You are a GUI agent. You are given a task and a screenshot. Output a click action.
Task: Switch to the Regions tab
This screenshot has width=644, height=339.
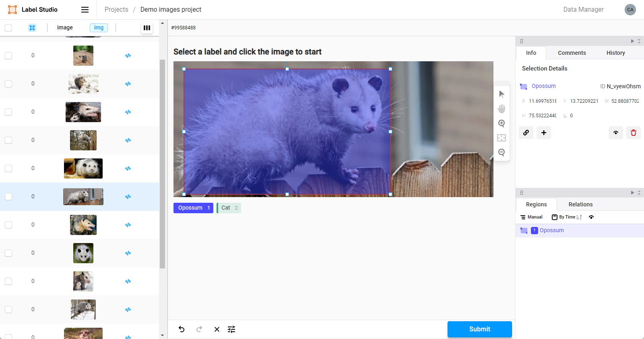pyautogui.click(x=536, y=204)
